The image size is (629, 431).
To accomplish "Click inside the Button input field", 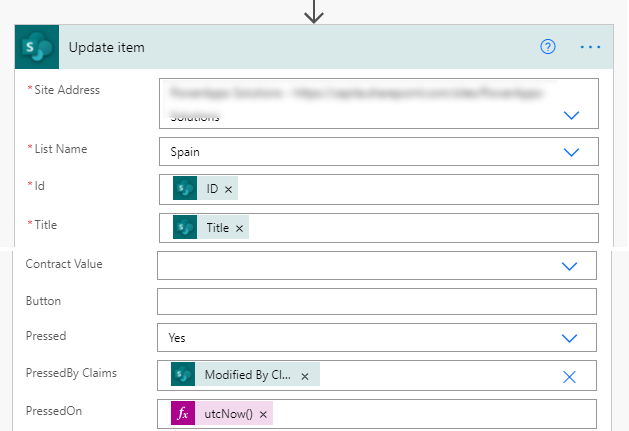I will click(377, 301).
